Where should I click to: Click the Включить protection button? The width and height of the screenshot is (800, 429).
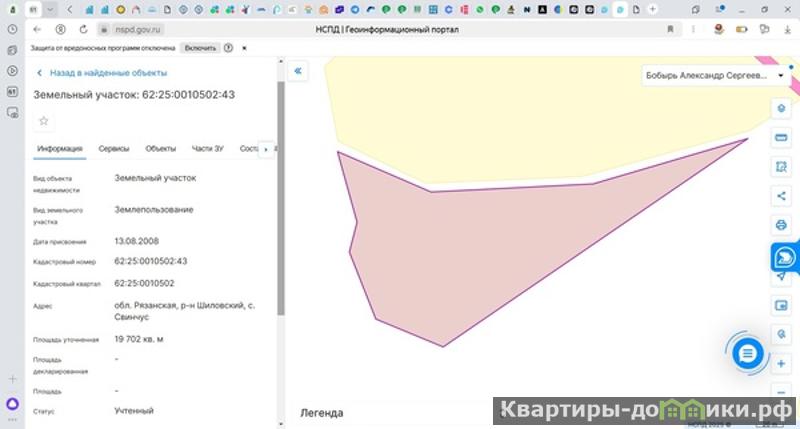tap(199, 48)
